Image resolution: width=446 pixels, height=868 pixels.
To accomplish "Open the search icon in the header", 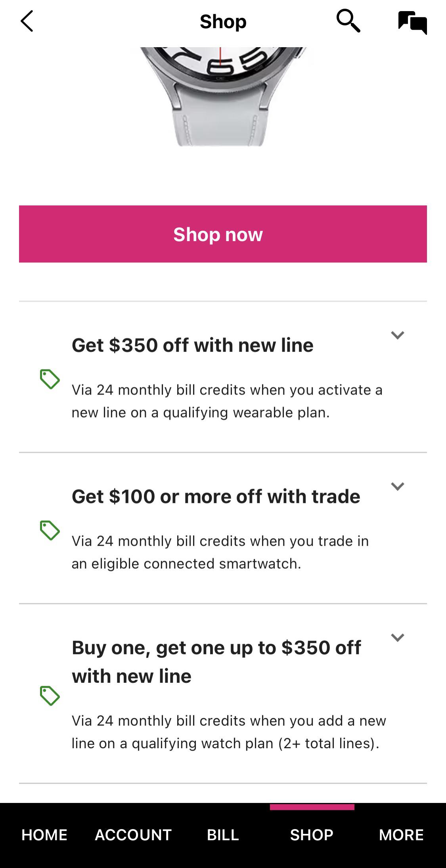I will (348, 22).
